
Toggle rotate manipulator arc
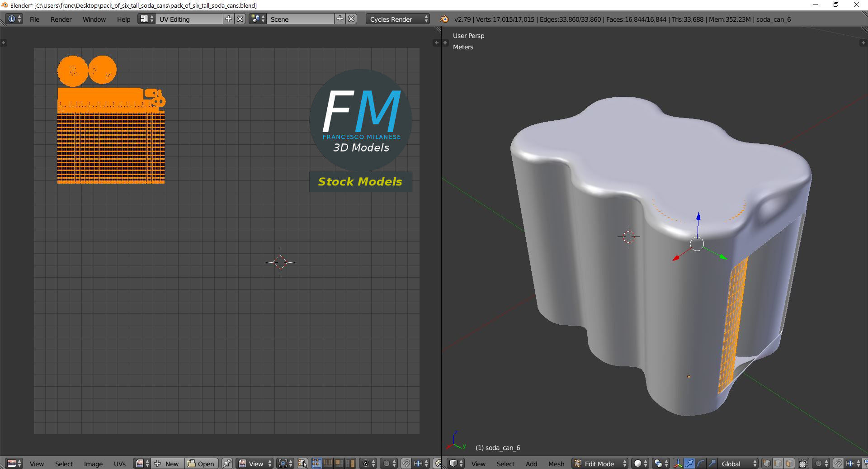pos(701,464)
